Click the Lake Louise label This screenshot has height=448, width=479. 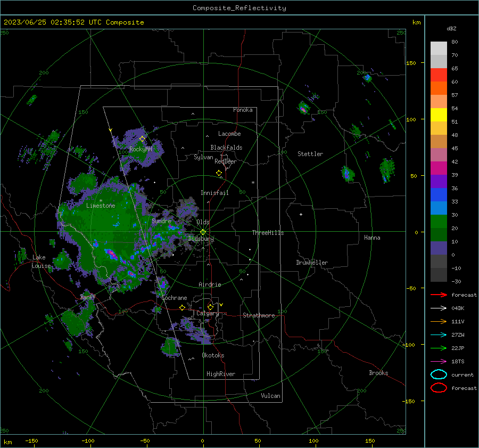pyautogui.click(x=41, y=262)
